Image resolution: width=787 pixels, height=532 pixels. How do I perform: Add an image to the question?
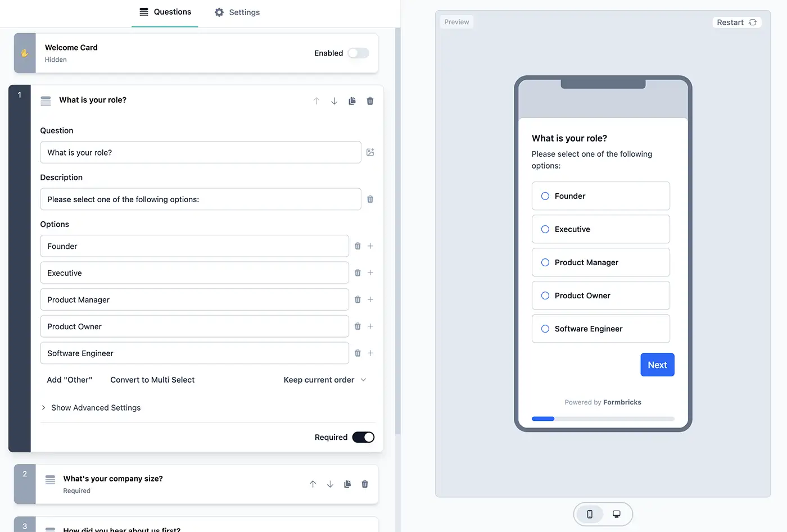(x=370, y=152)
